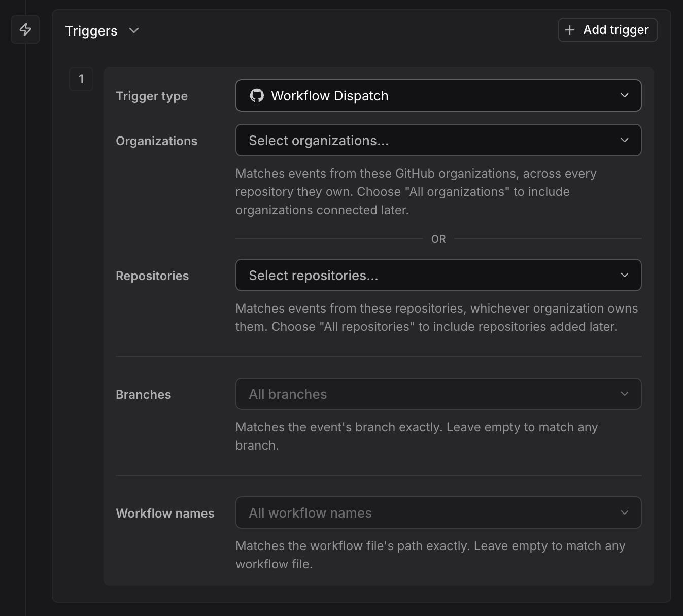Screen dimensions: 683x616
Task: Open the All workflow names dropdown
Action: [x=438, y=512]
